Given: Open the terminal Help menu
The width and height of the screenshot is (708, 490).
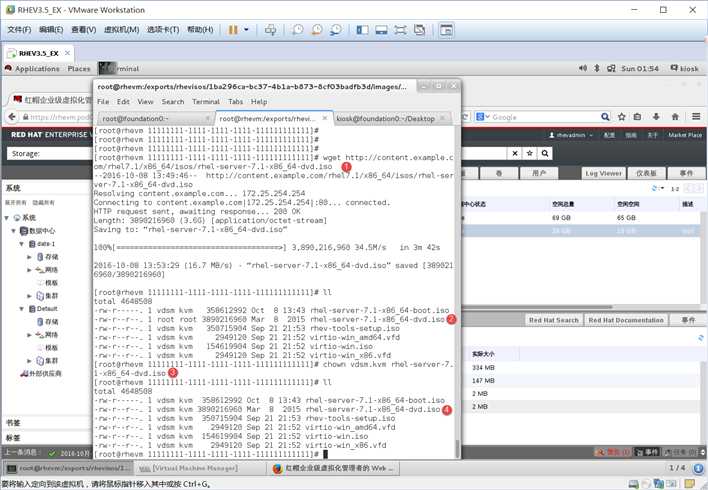Looking at the screenshot, I should [259, 102].
